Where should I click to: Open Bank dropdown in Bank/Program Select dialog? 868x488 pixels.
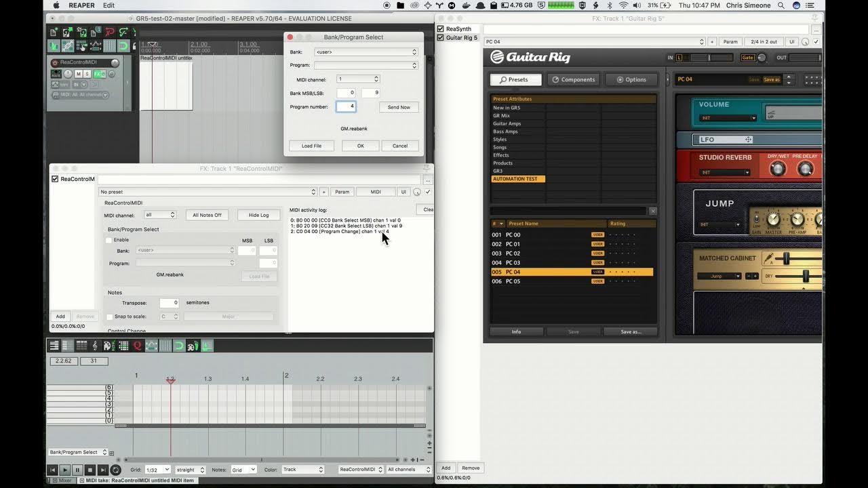click(x=366, y=52)
